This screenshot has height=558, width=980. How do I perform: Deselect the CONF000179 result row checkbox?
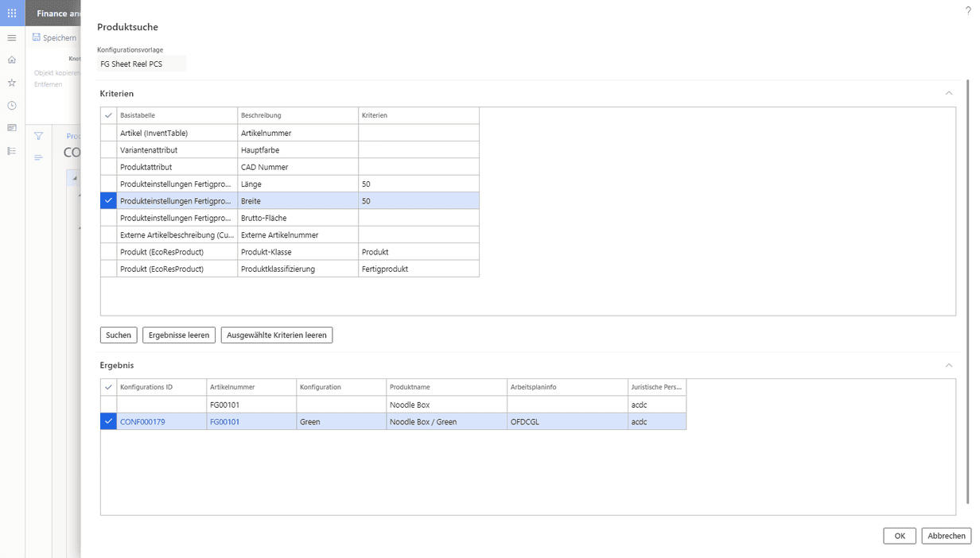(109, 422)
